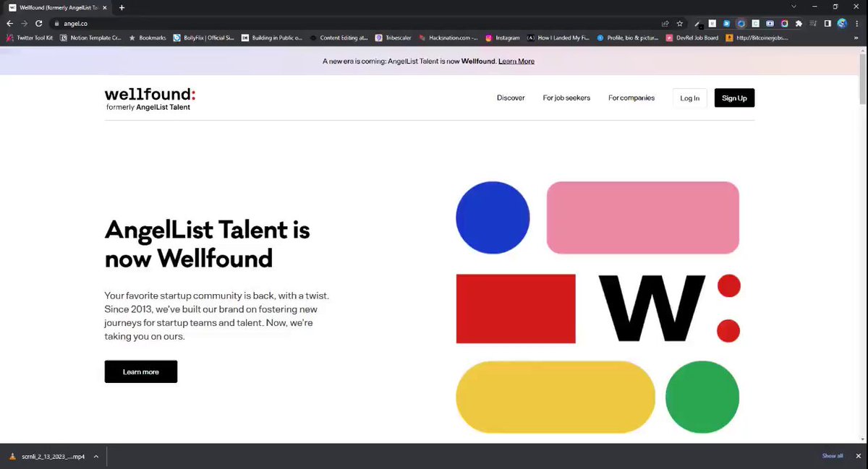
Task: Go back using the browser back arrow
Action: click(9, 23)
